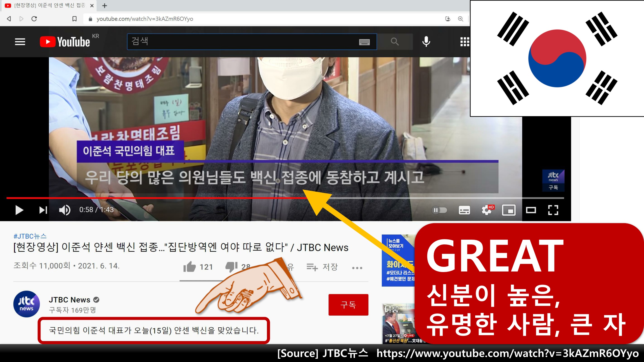644x362 pixels.
Task: Start voice search with the microphone
Action: coord(426,42)
